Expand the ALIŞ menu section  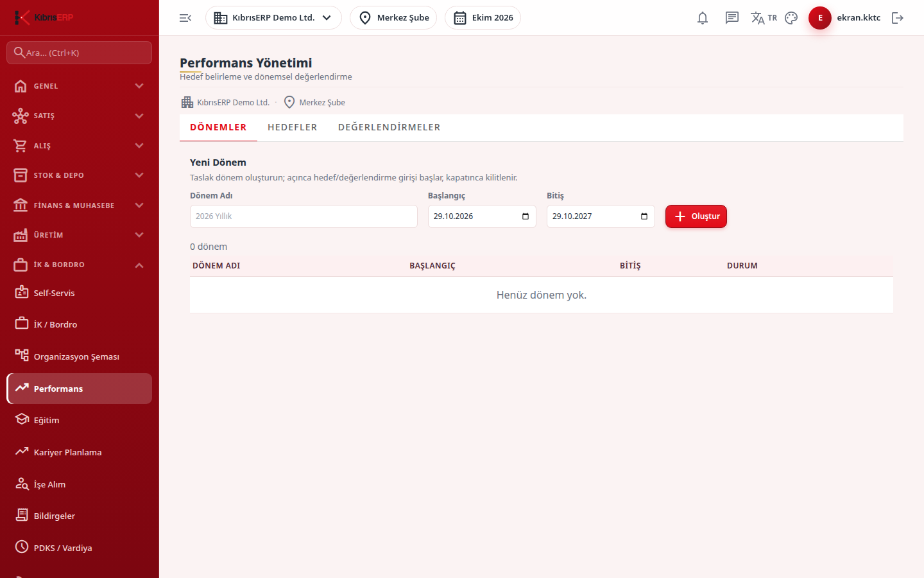80,146
